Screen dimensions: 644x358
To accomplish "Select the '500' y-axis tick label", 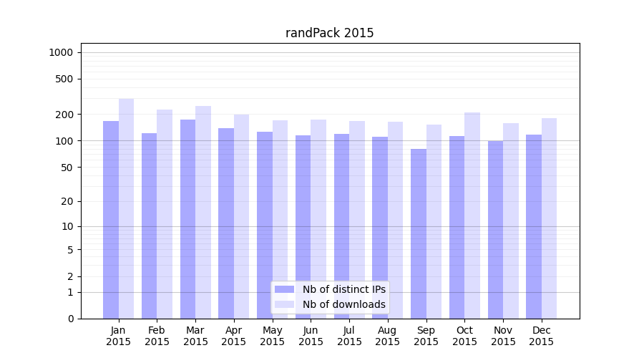I will (x=64, y=79).
